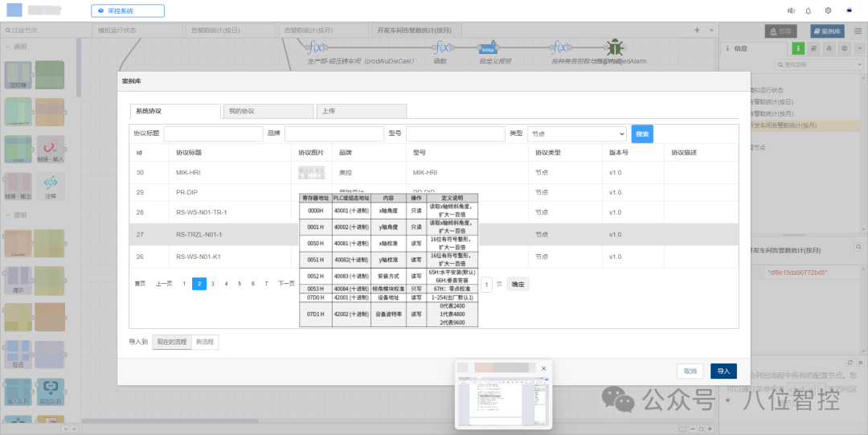Open the hamburger menu icon
Image resolution: width=868 pixels, height=435 pixels.
coord(858,31)
